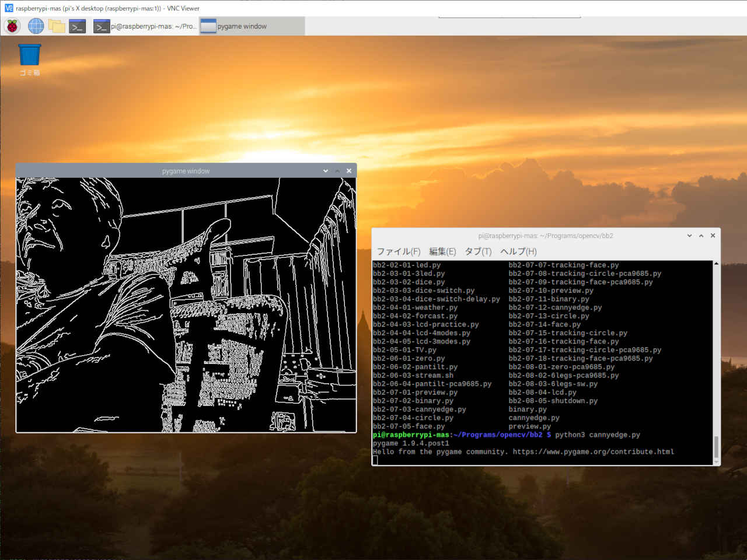Image resolution: width=747 pixels, height=560 pixels.
Task: Click the file bb2-07-12-cannyedge.py
Action: [x=555, y=307]
